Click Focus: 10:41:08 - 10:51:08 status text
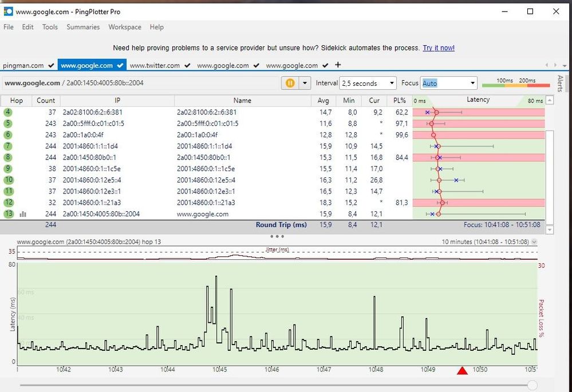572x392 pixels. [502, 225]
